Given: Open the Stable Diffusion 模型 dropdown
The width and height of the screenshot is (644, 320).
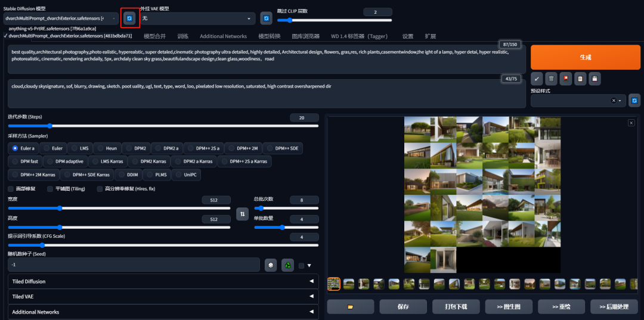Looking at the screenshot, I should pyautogui.click(x=61, y=18).
